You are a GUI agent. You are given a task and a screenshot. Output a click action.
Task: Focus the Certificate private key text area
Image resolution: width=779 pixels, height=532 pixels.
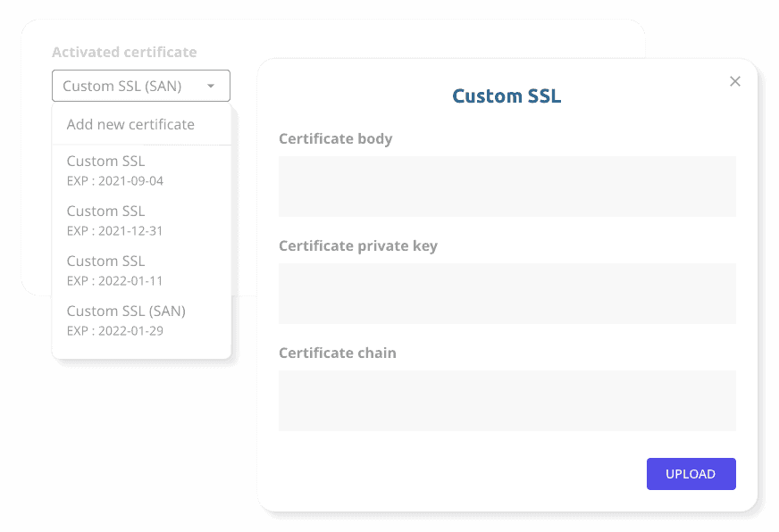pyautogui.click(x=507, y=294)
